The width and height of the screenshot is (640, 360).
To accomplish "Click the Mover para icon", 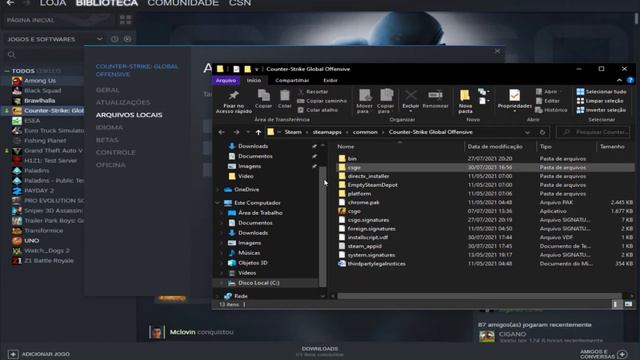I will coord(364,96).
